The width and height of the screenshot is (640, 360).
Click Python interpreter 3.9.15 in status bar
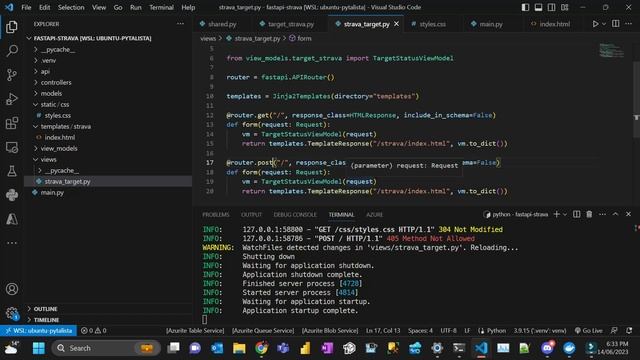click(x=540, y=331)
